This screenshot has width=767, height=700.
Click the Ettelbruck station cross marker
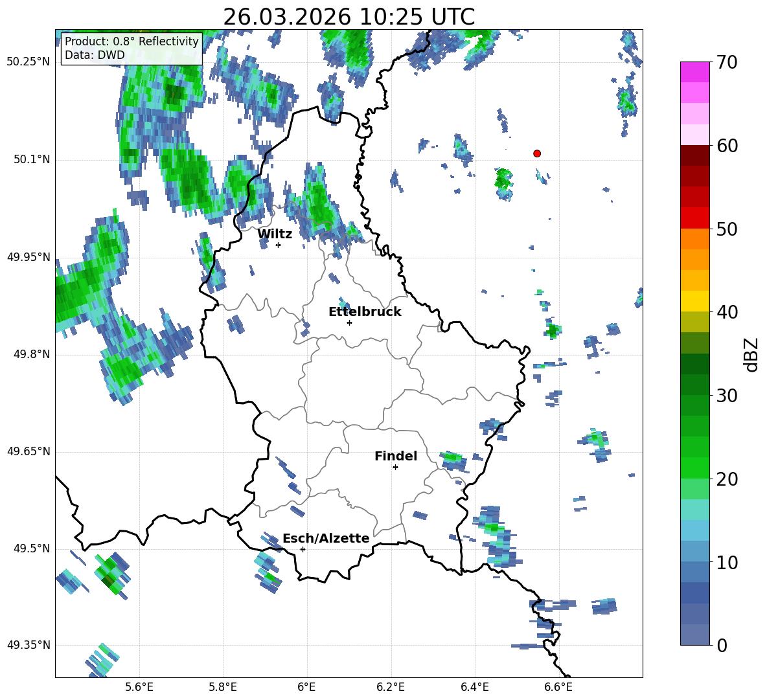[349, 322]
